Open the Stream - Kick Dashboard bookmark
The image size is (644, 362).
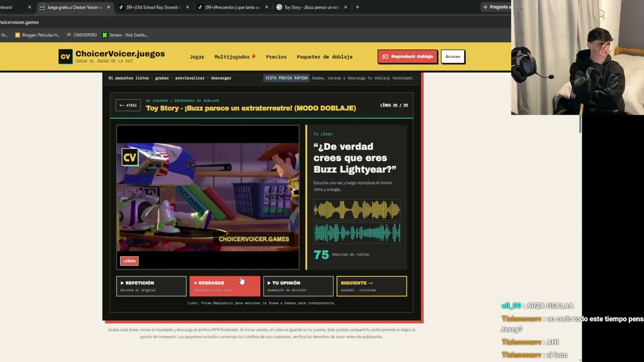(x=125, y=35)
